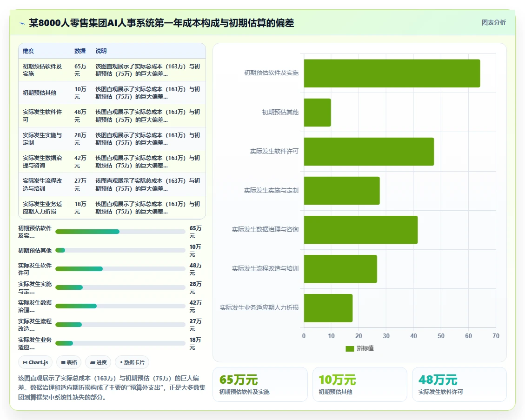The image size is (525, 420).
Task: Click the 42万元 value in the table
Action: [x=80, y=162]
